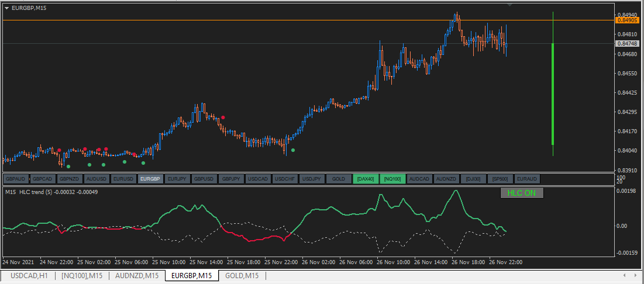Select the [SP500] symbol button
Screen dimensions: 644x284
(x=500, y=179)
